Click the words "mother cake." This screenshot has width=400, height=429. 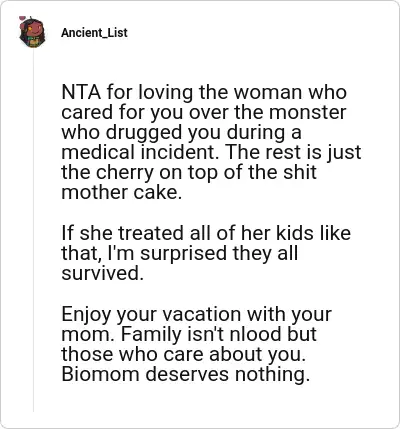[x=122, y=193]
